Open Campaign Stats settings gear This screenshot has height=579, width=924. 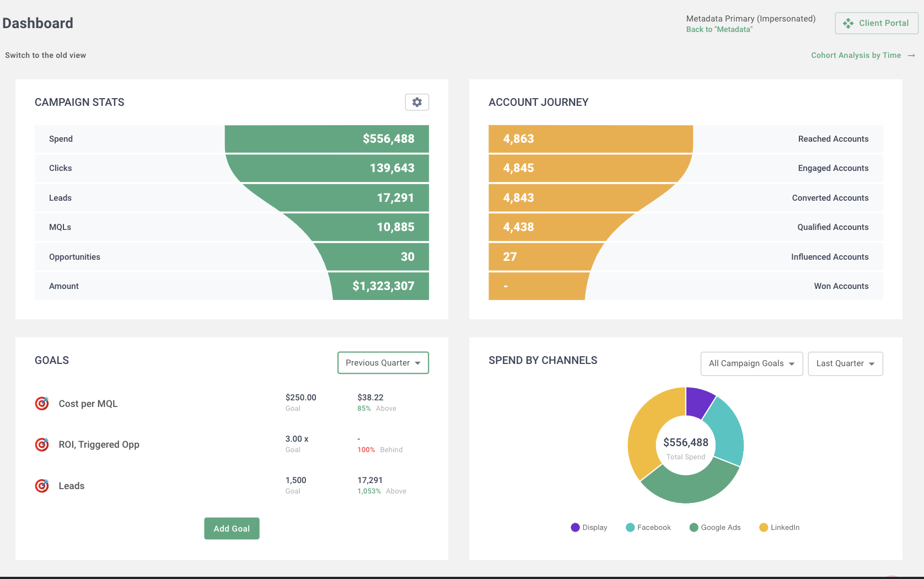coord(417,102)
